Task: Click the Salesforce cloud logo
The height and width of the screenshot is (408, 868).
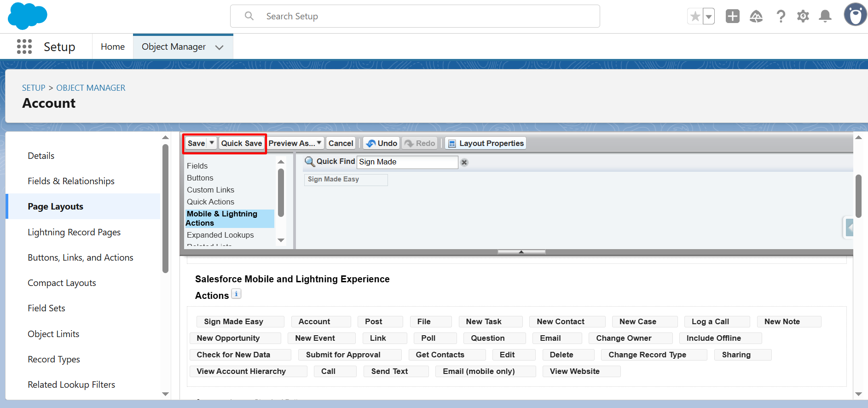Action: (28, 16)
